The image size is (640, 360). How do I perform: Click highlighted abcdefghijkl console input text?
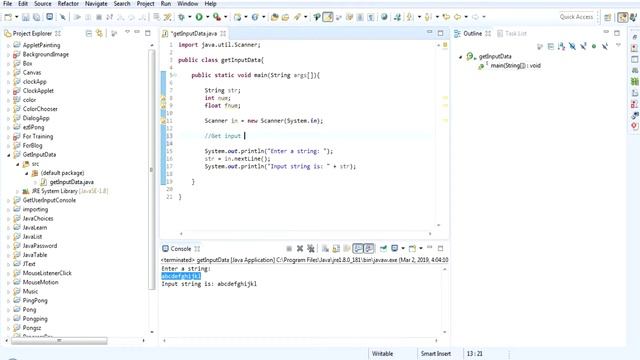click(181, 276)
